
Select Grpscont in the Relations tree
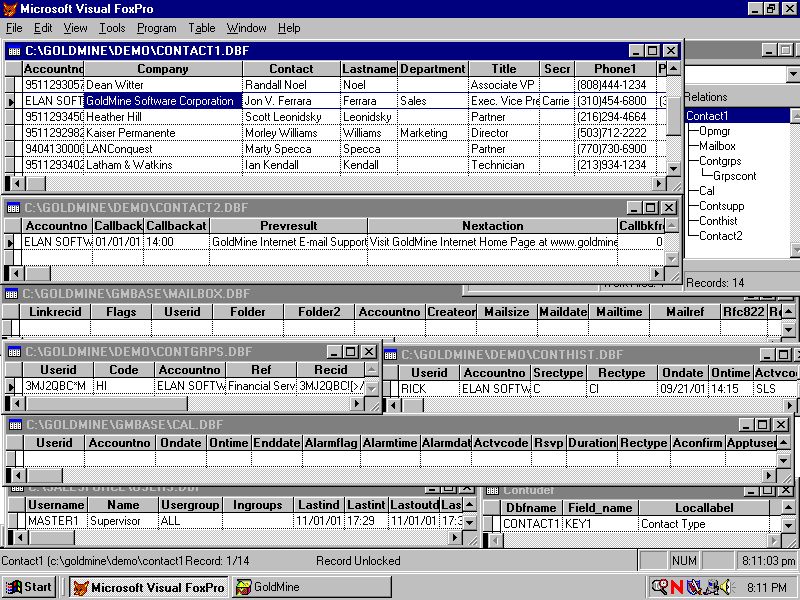click(735, 176)
